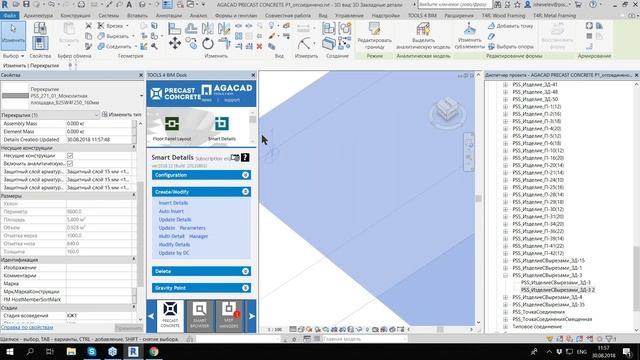The width and height of the screenshot is (640, 360).
Task: Click the Справка по свойствам link
Action: coord(27,327)
